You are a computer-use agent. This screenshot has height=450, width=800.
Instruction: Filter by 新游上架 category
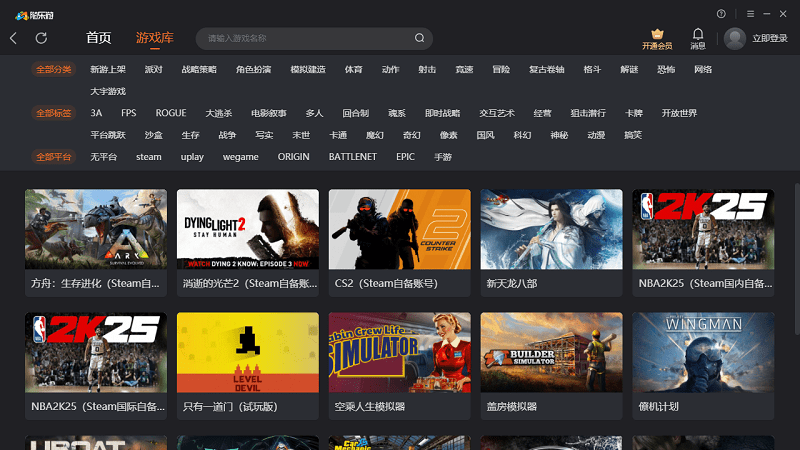tap(108, 69)
